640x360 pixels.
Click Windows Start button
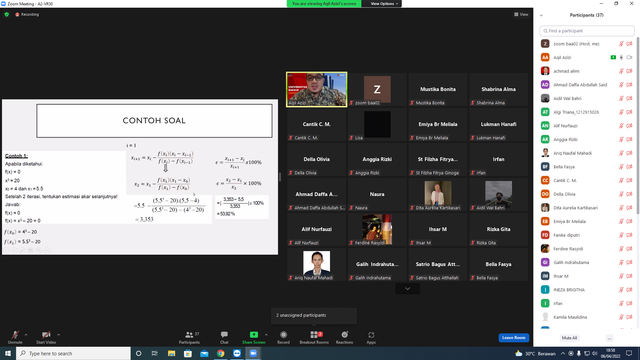point(8,353)
